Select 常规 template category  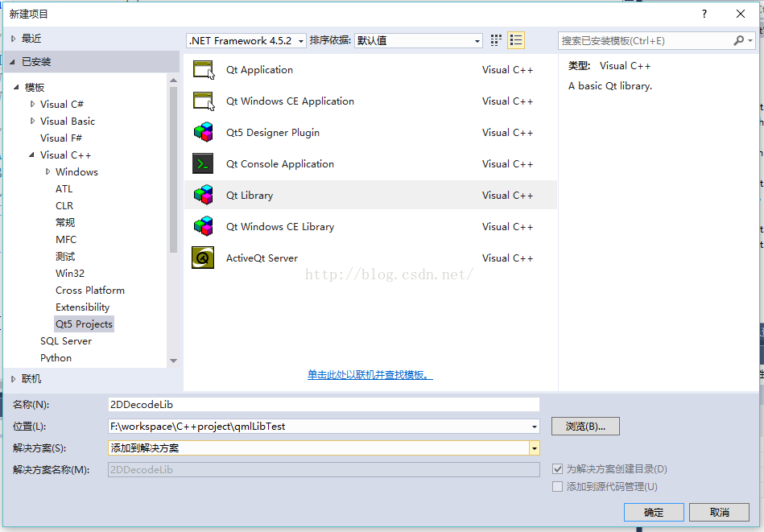[x=65, y=223]
